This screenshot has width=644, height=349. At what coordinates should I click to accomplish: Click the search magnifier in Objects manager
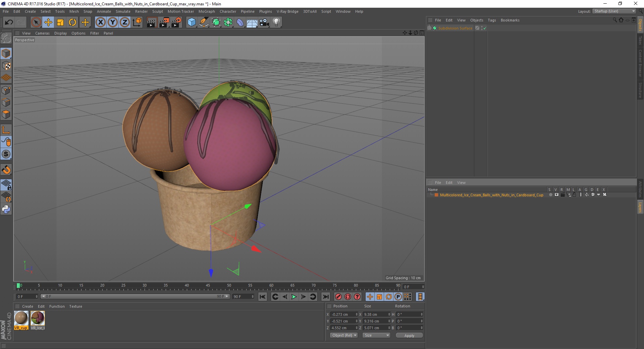tap(615, 20)
